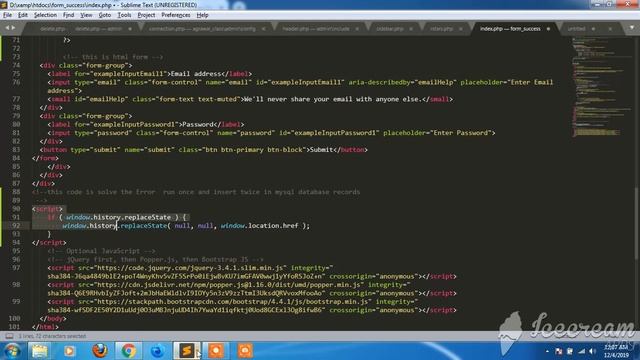Open the Windows Start menu
The height and width of the screenshot is (360, 640).
12,351
